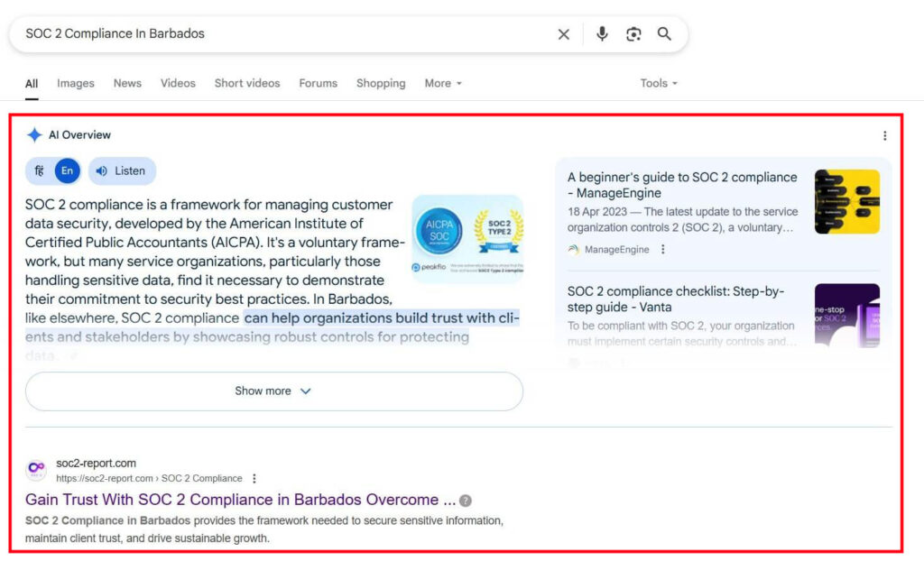The width and height of the screenshot is (924, 561).
Task: Open the soc2-report.com result three-dot menu
Action: pyautogui.click(x=254, y=479)
